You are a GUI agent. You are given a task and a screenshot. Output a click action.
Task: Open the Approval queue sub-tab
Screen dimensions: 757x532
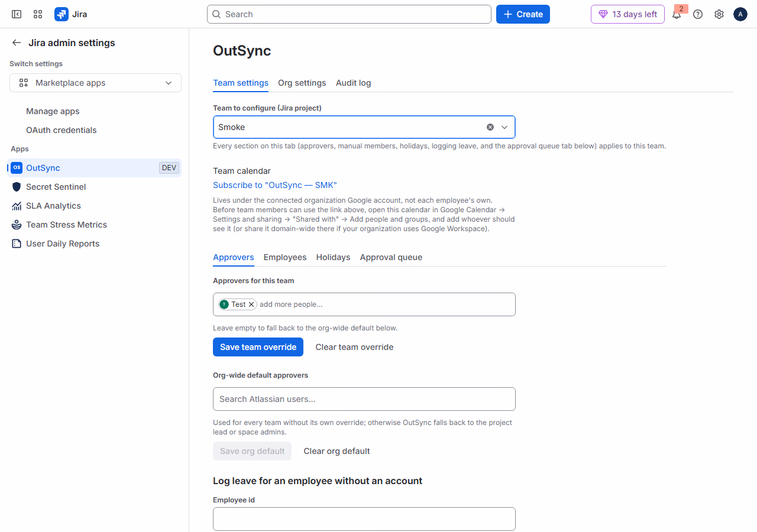click(x=391, y=257)
